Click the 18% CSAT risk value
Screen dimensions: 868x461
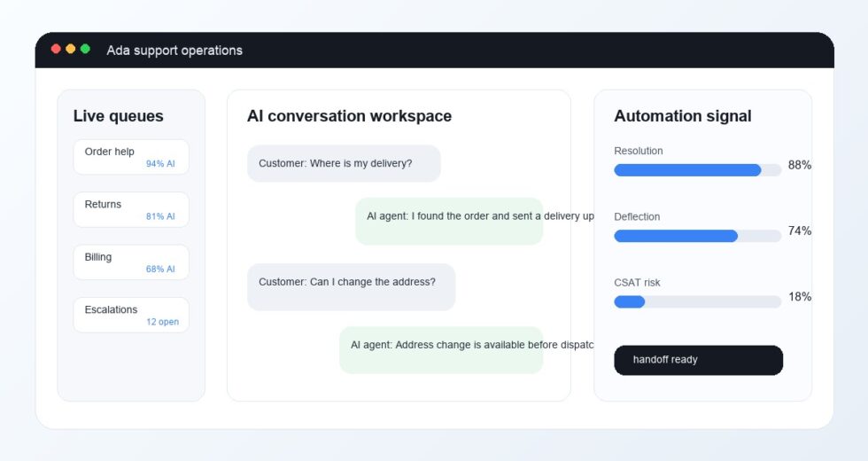click(800, 297)
